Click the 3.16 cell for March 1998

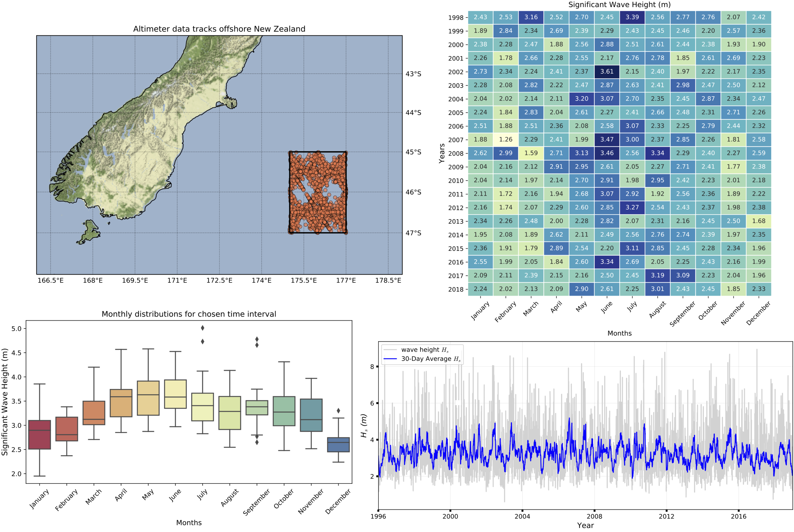pyautogui.click(x=531, y=17)
